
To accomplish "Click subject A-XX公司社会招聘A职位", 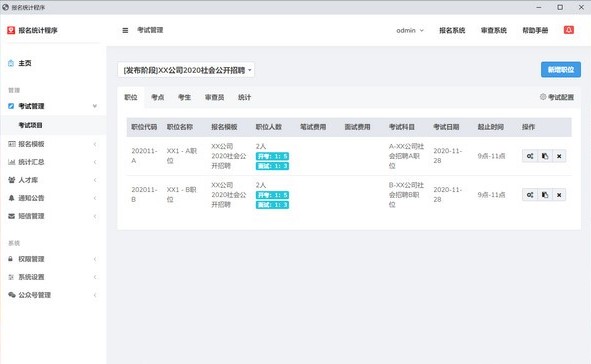I will click(406, 156).
